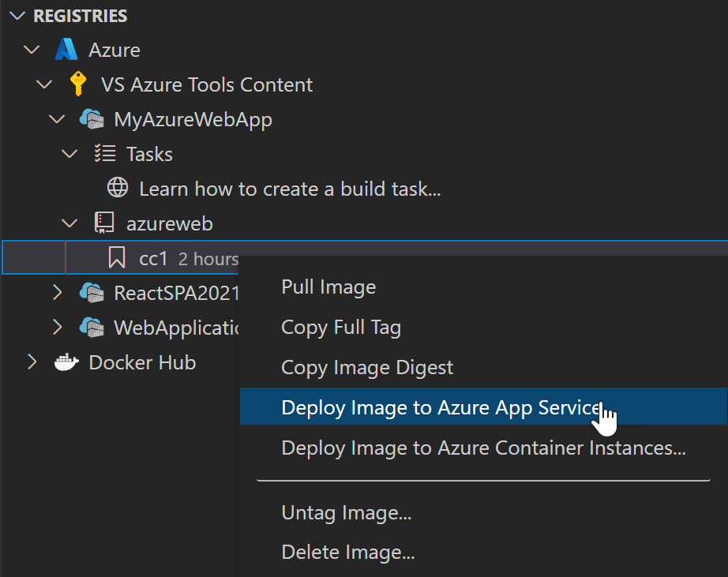Expand the Docker Hub chevron
The height and width of the screenshot is (577, 728).
tap(32, 362)
